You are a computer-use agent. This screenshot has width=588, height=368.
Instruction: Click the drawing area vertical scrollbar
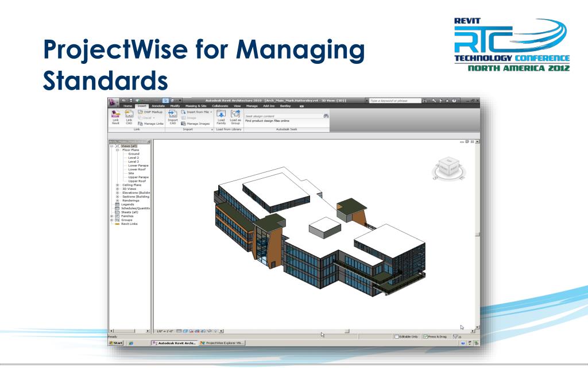coord(477,235)
